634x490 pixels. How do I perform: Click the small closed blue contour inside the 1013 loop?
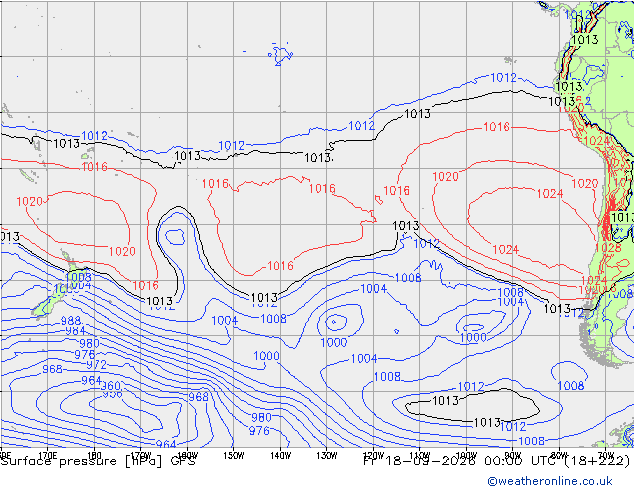tap(175, 237)
